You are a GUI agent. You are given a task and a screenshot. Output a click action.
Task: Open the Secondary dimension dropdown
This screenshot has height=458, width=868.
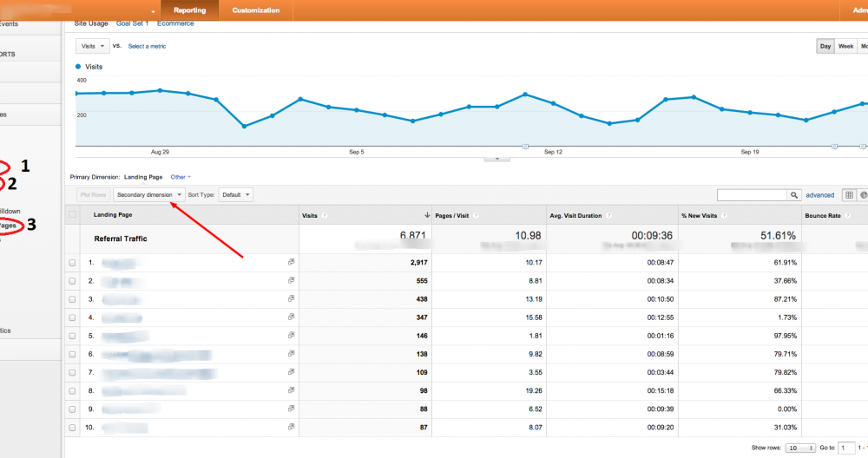click(149, 195)
